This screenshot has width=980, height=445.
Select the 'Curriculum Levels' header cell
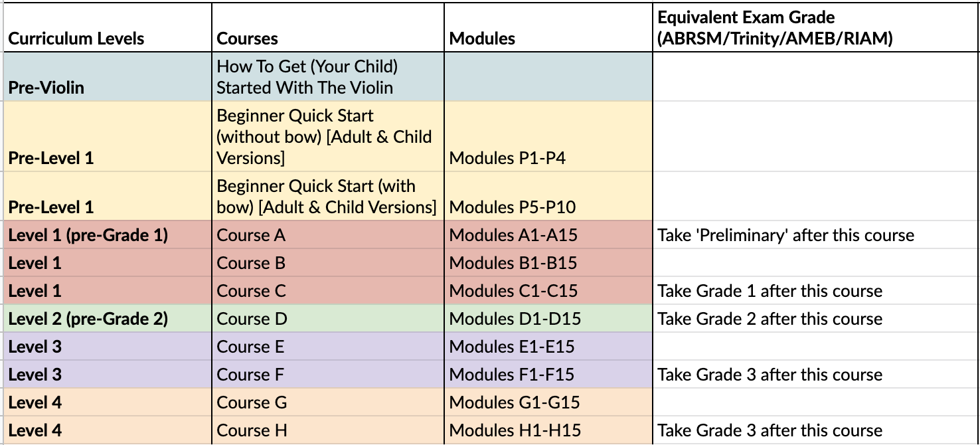(106, 27)
